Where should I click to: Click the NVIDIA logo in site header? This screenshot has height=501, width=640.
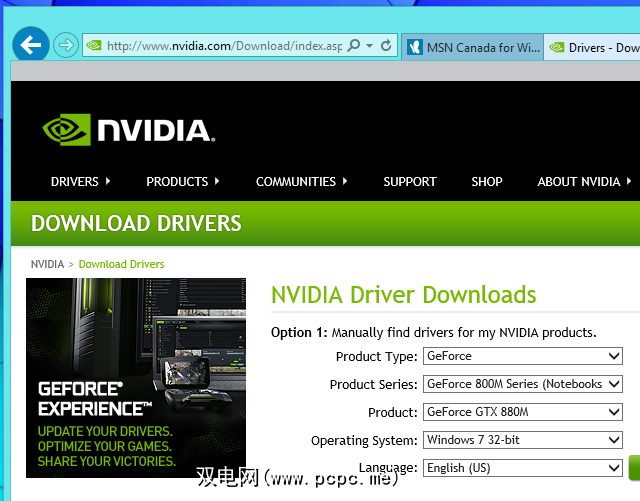pos(129,130)
